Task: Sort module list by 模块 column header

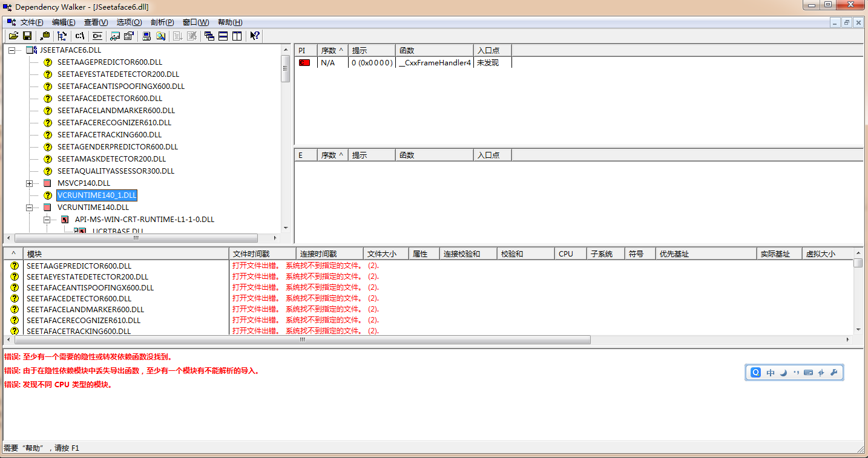Action: coord(127,254)
